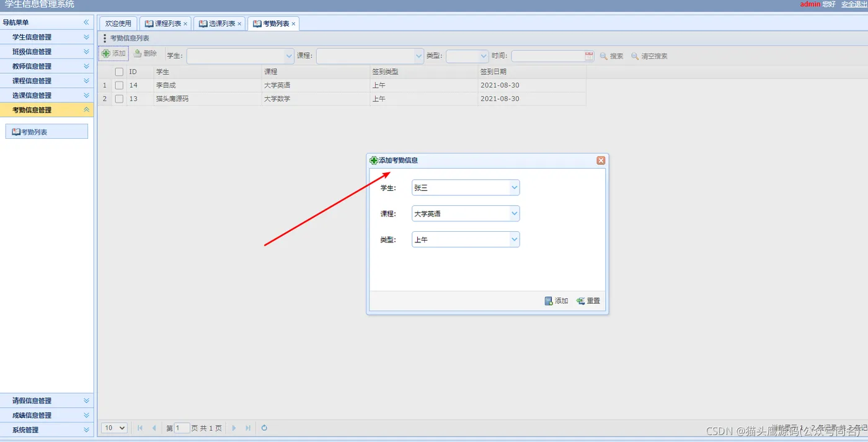
Task: Select the 李自成 student cell
Action: point(208,86)
